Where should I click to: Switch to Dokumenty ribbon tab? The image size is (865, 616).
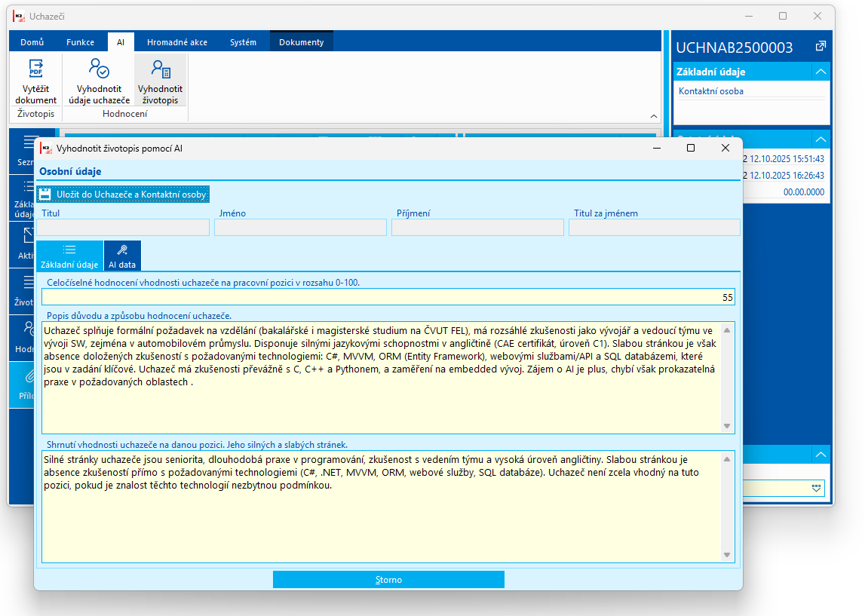301,42
